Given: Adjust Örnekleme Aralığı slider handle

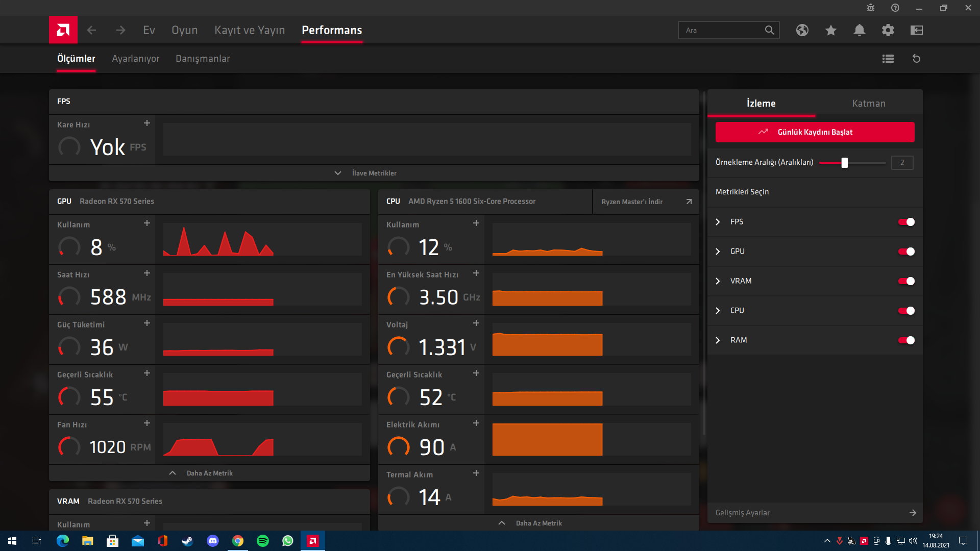Looking at the screenshot, I should click(845, 163).
